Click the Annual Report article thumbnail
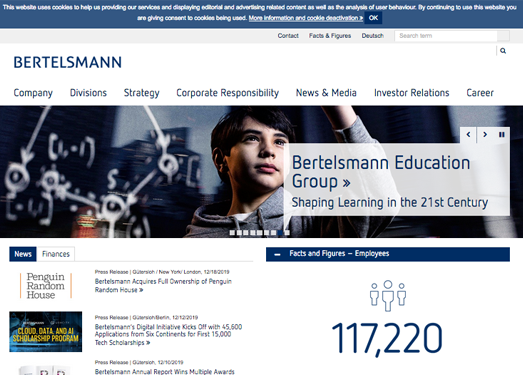523x375 pixels. click(46, 370)
